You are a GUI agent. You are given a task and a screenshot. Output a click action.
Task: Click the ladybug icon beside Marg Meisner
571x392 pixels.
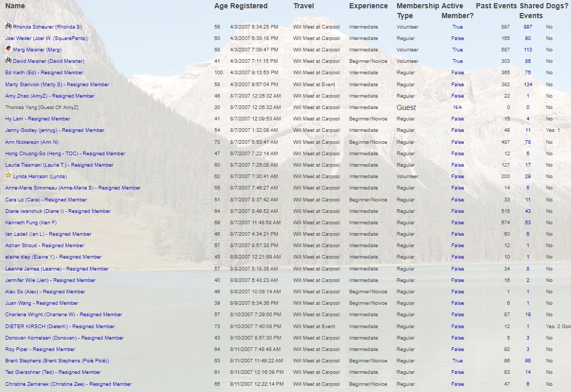[8, 49]
